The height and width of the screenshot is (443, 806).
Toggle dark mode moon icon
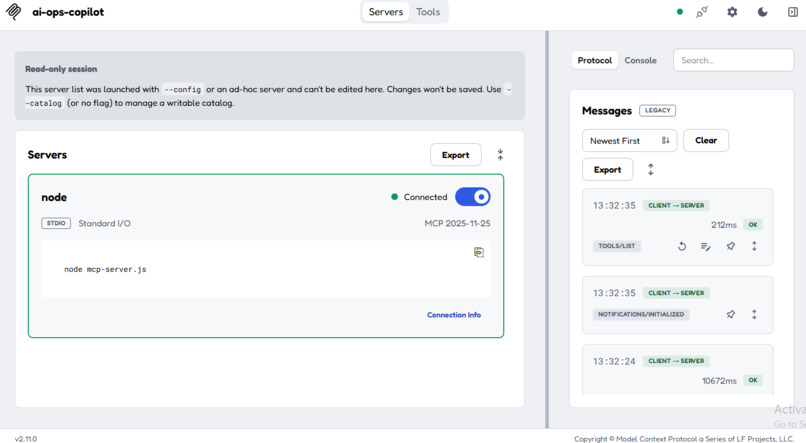coord(762,12)
